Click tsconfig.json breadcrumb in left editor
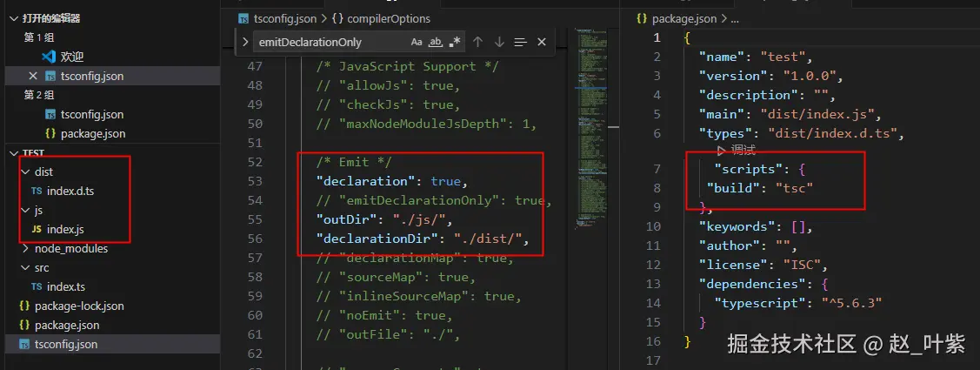 tap(286, 19)
